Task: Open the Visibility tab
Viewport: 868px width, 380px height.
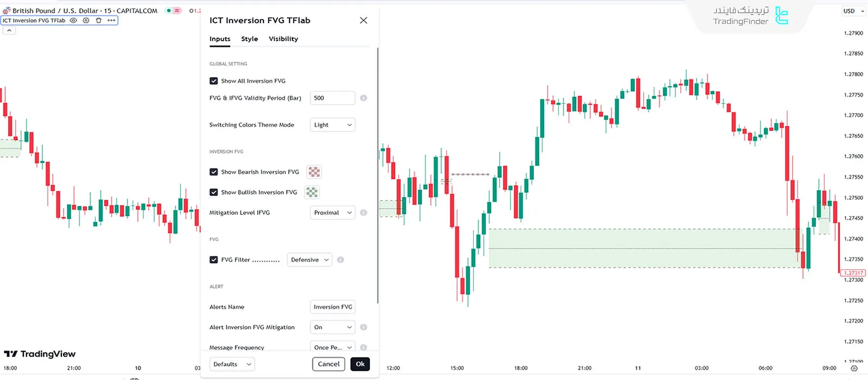Action: click(283, 39)
